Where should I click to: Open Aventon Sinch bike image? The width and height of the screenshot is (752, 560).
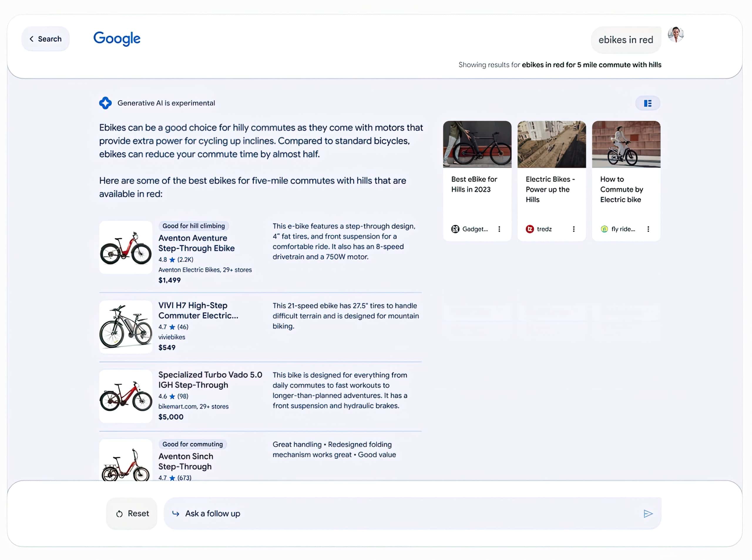pyautogui.click(x=126, y=460)
